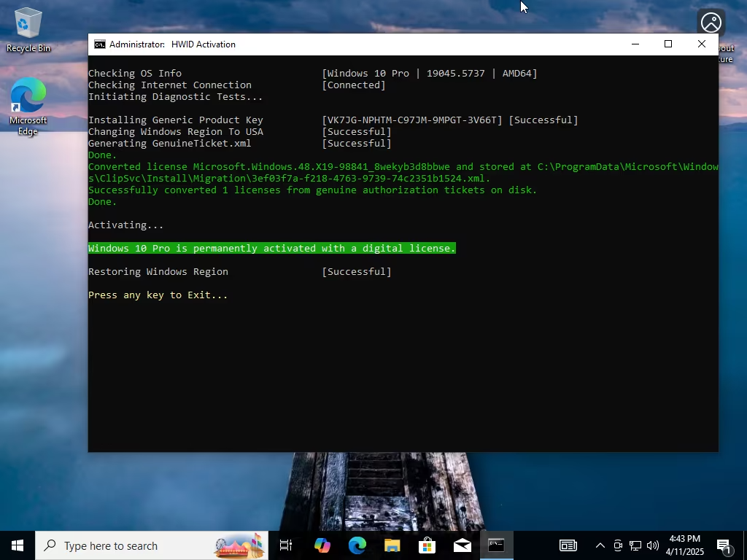This screenshot has width=747, height=560.
Task: Open Microsoft Store from the taskbar
Action: [x=427, y=545]
